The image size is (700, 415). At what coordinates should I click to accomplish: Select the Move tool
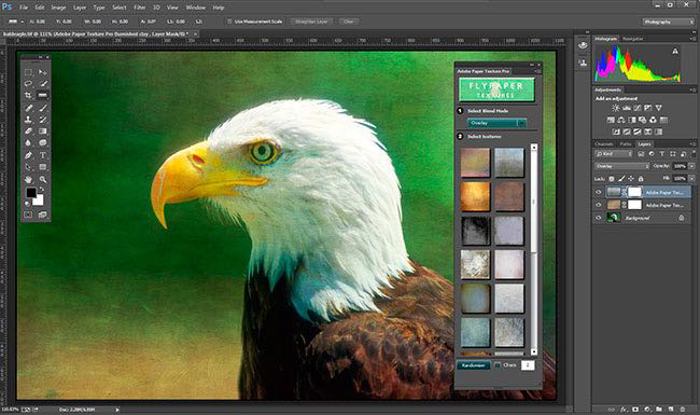[x=43, y=72]
